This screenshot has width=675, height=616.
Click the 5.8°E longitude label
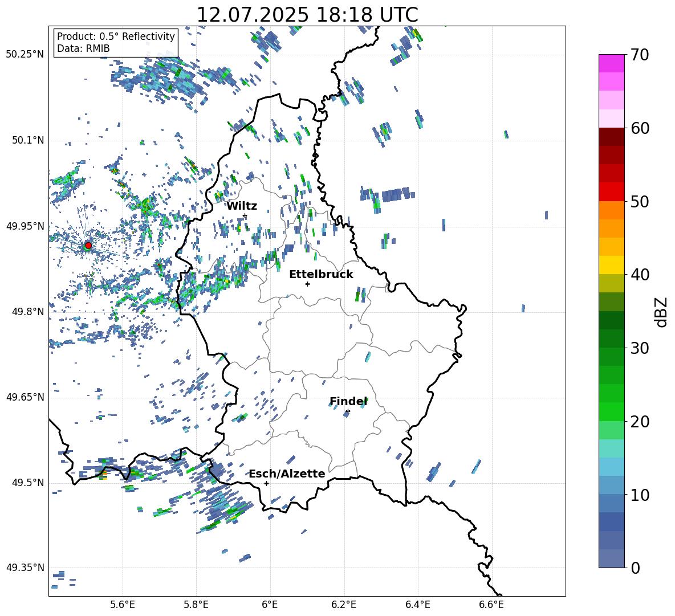(x=196, y=605)
